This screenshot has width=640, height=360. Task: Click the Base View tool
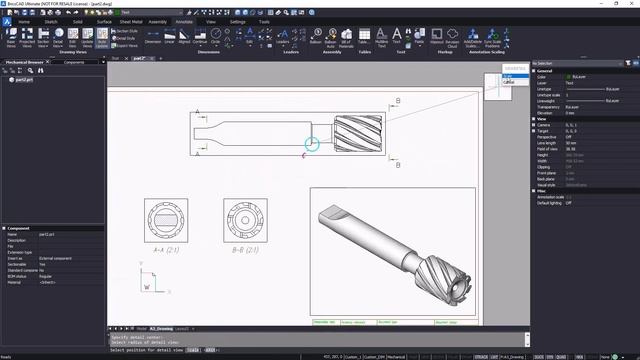click(11, 37)
